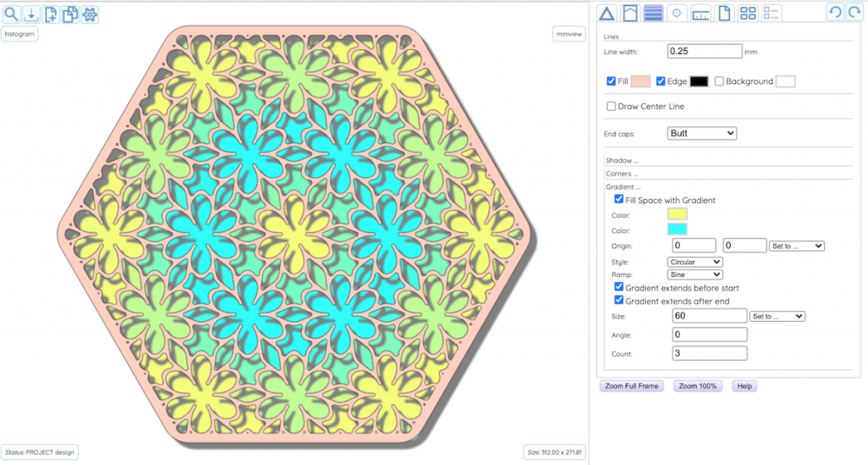This screenshot has width=868, height=465.
Task: Click the undo arrow icon
Action: coord(835,12)
